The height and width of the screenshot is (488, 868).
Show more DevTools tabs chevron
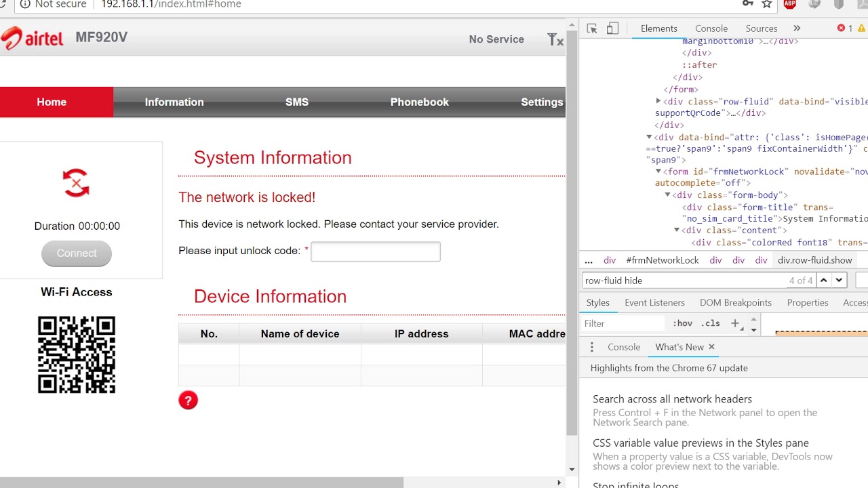click(x=797, y=28)
